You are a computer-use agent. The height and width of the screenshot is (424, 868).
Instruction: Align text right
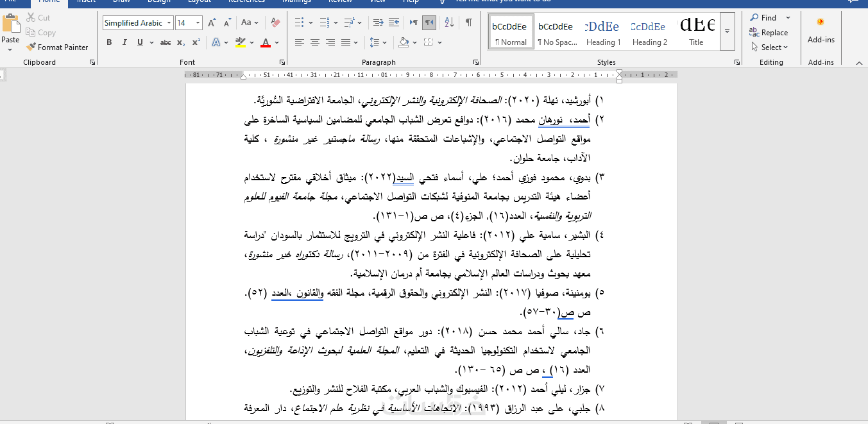tap(330, 43)
